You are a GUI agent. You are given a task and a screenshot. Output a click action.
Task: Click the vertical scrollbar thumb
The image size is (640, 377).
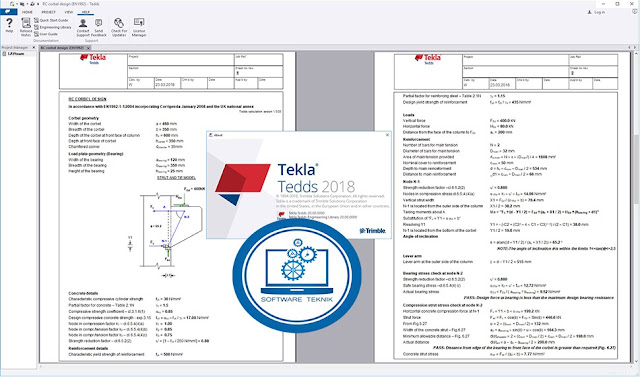(637, 169)
